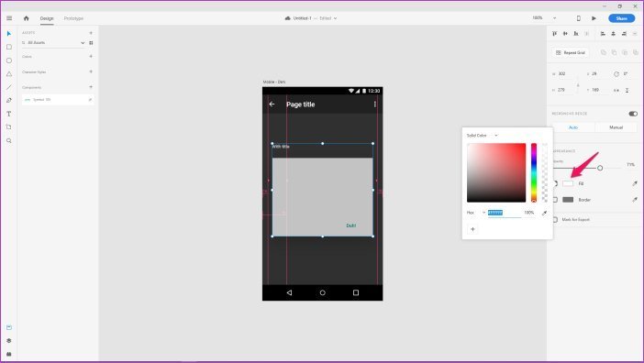Select the Text tool
This screenshot has height=363, width=644.
point(9,114)
